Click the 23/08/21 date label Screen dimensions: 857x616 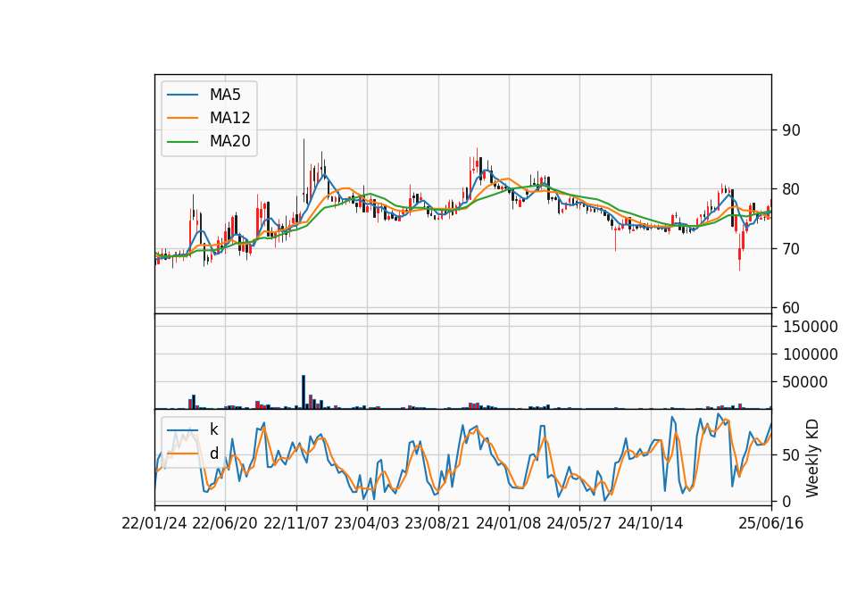437,524
